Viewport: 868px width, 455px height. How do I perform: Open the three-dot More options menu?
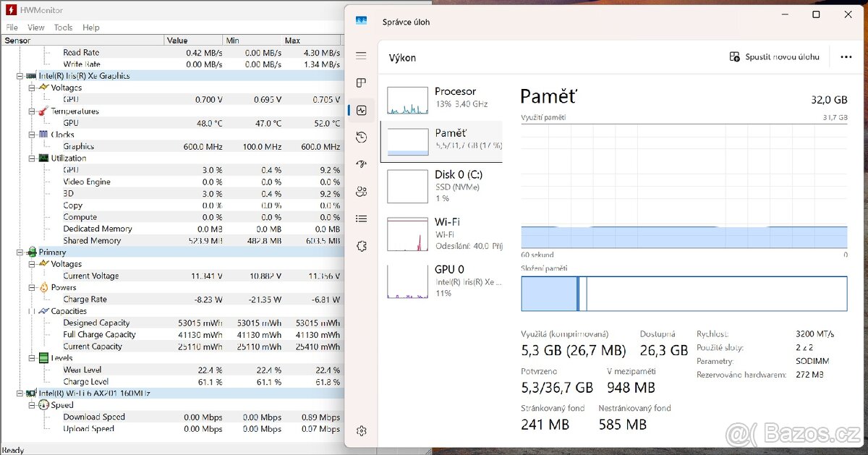point(846,56)
